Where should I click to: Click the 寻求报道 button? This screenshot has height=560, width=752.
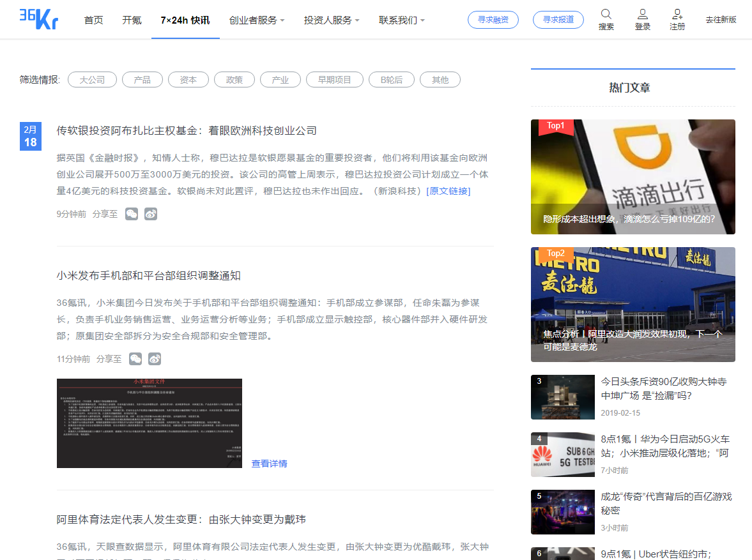pyautogui.click(x=558, y=20)
